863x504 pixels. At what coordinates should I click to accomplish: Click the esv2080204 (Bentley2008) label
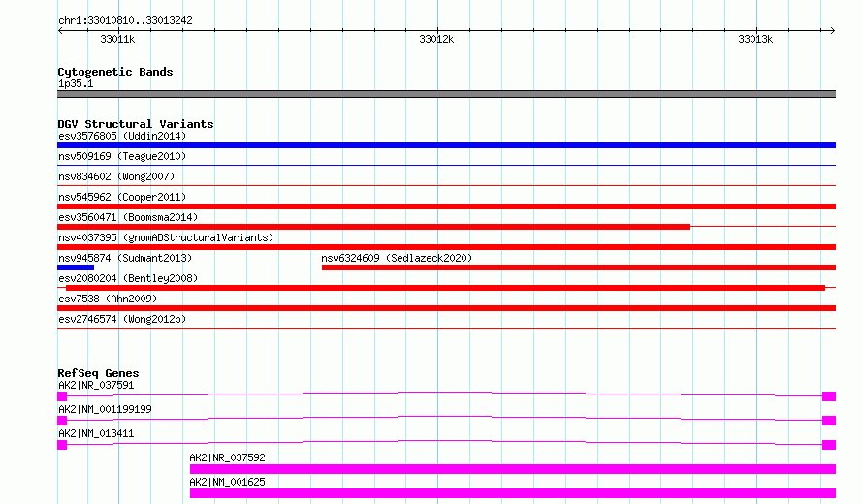coord(128,278)
